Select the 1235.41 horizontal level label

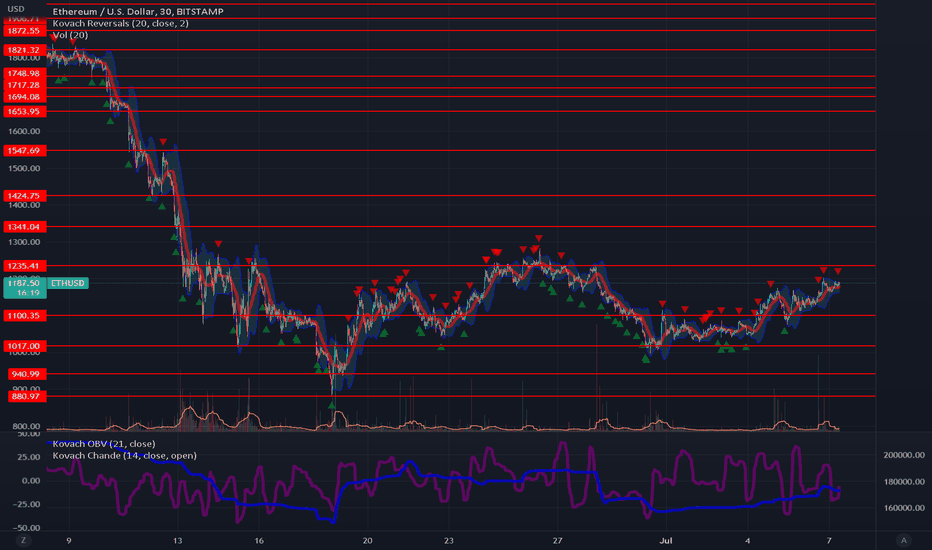click(24, 266)
